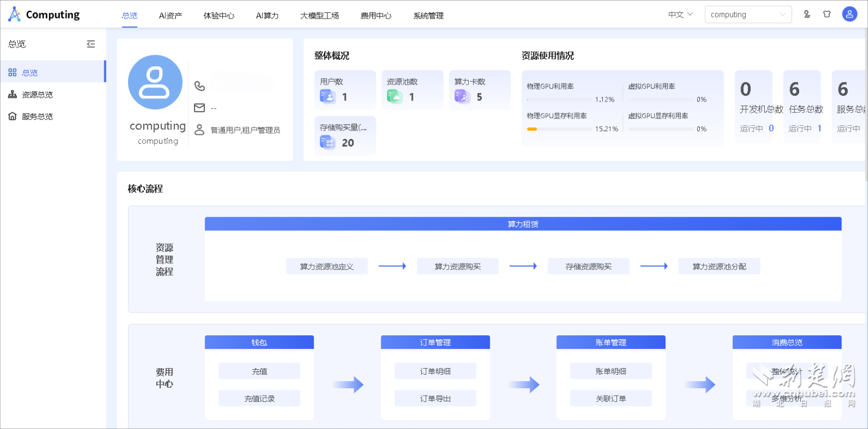Image resolution: width=868 pixels, height=429 pixels.
Task: Collapse the sidebar with the fold icon
Action: [x=91, y=44]
